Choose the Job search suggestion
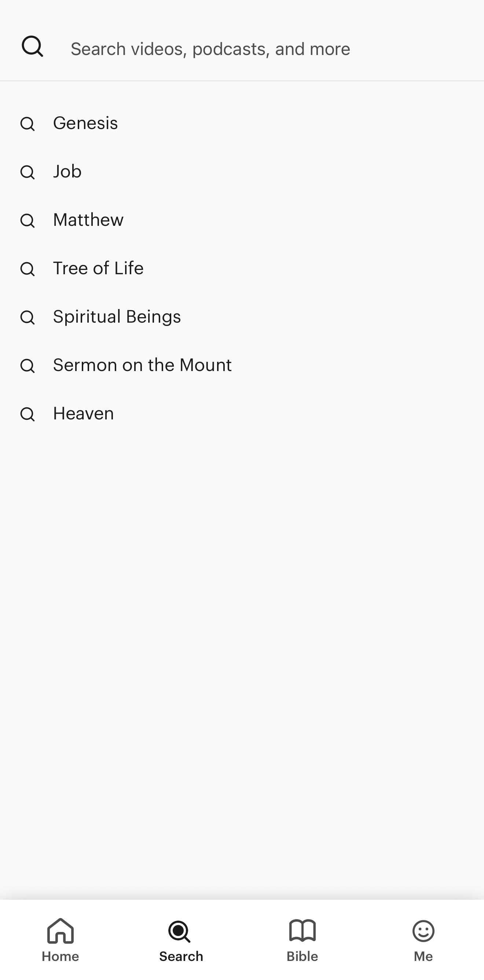 click(x=67, y=172)
